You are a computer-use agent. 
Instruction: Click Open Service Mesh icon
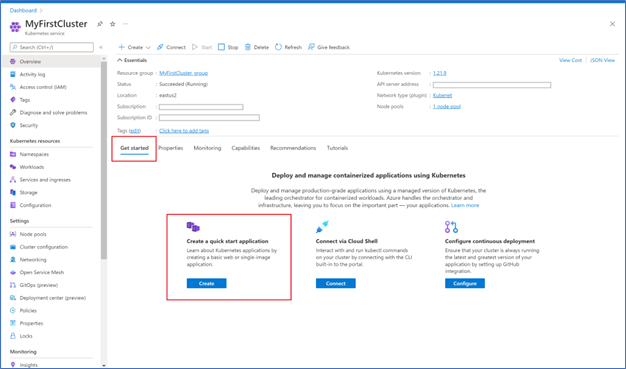pyautogui.click(x=13, y=272)
